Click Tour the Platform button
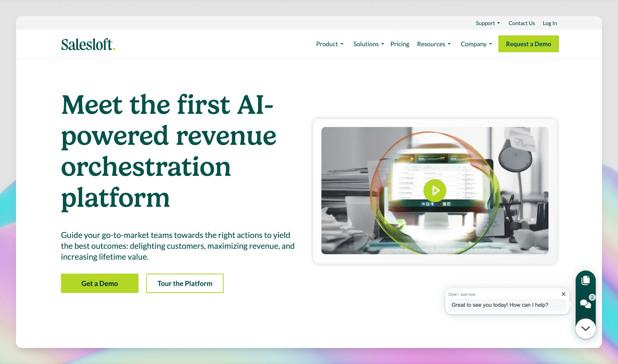This screenshot has height=364, width=618. (x=185, y=283)
